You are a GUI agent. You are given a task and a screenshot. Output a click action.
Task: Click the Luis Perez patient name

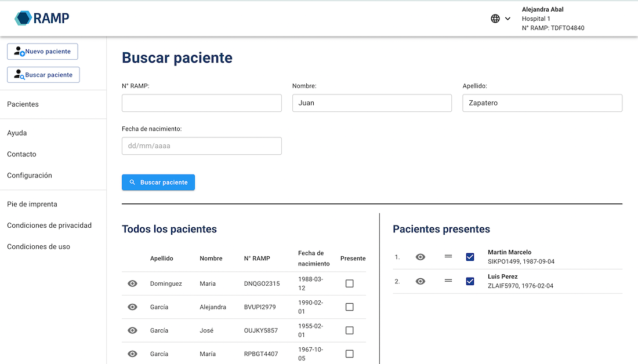pyautogui.click(x=502, y=276)
